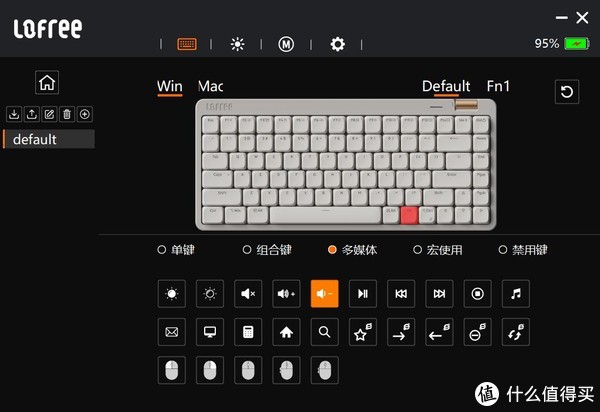The height and width of the screenshot is (412, 600).
Task: Choose the 组合键 radio option
Action: click(x=267, y=250)
